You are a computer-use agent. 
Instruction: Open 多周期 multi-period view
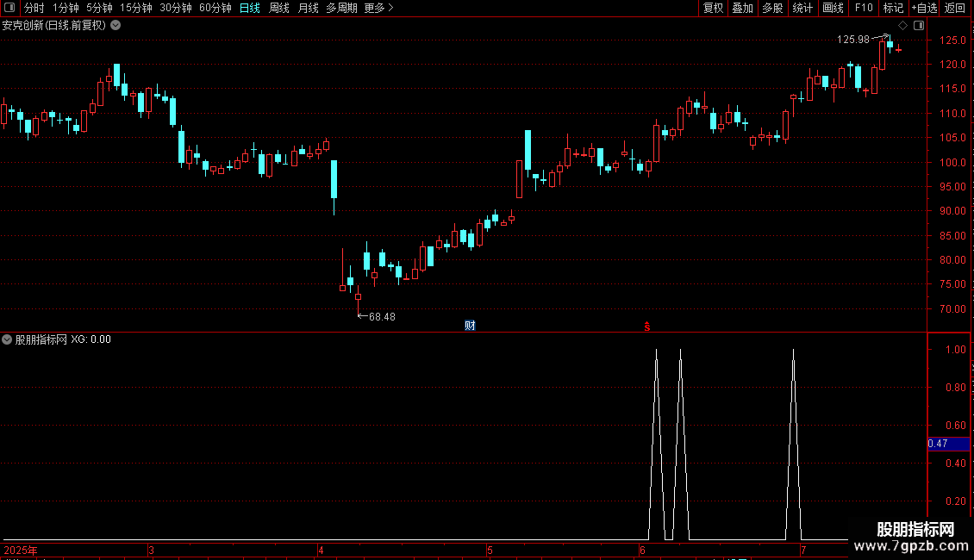tap(341, 8)
